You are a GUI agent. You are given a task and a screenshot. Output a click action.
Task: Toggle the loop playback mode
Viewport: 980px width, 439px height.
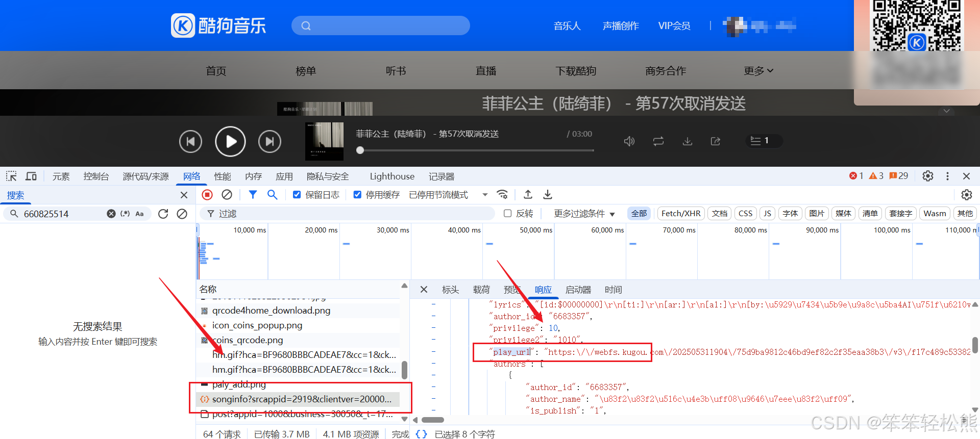point(658,141)
